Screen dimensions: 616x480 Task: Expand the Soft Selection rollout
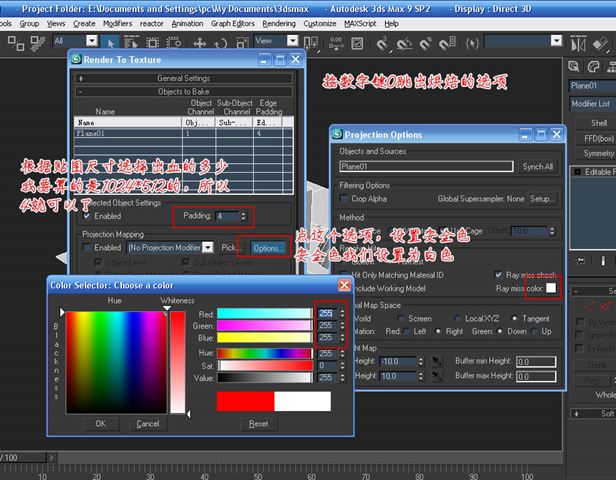[594, 414]
